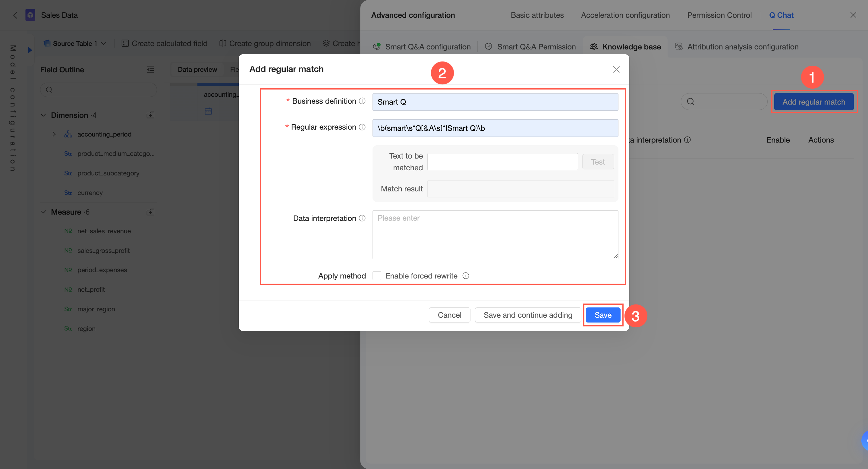Expand the accounting_period hierarchy
This screenshot has height=469, width=868.
pos(54,134)
